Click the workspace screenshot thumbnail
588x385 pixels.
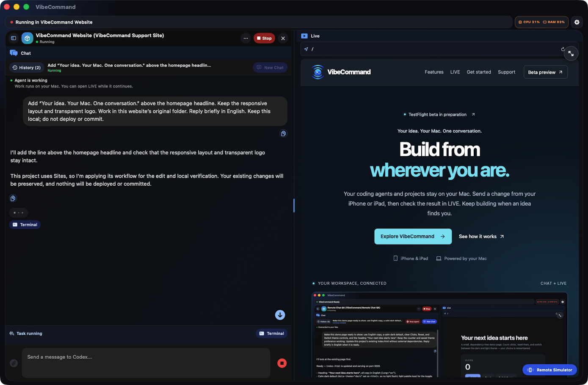439,335
